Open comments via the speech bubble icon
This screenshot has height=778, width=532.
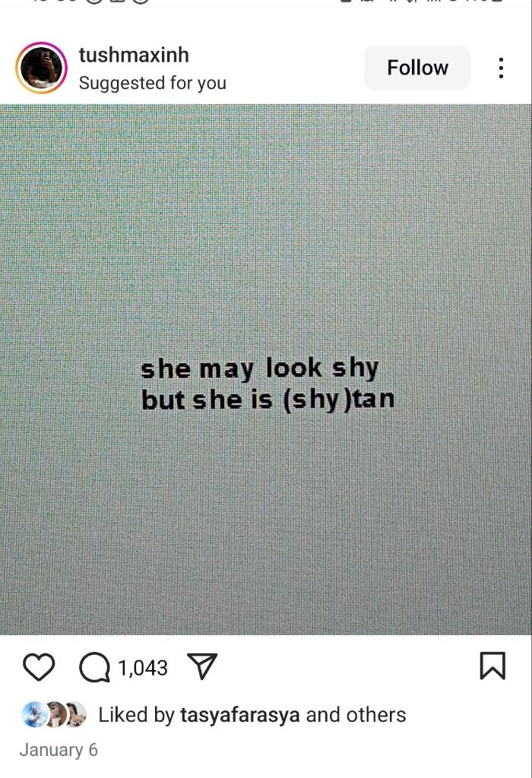94,667
